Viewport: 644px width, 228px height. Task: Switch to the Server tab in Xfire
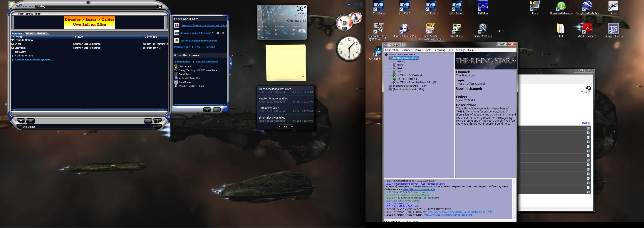(x=29, y=33)
